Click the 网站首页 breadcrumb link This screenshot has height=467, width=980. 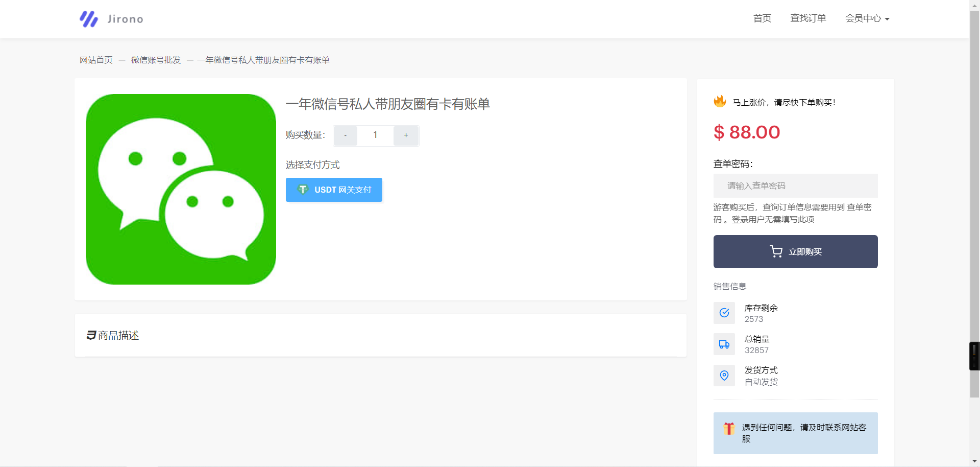[96, 60]
